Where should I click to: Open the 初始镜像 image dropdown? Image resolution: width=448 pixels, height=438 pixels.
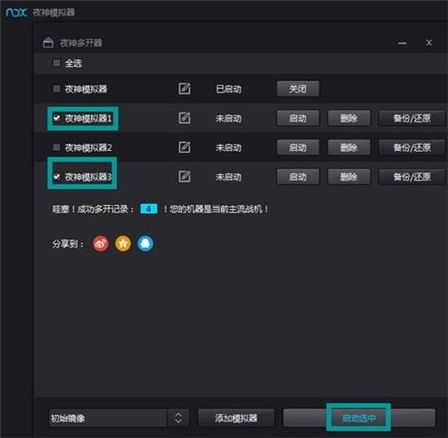119,418
